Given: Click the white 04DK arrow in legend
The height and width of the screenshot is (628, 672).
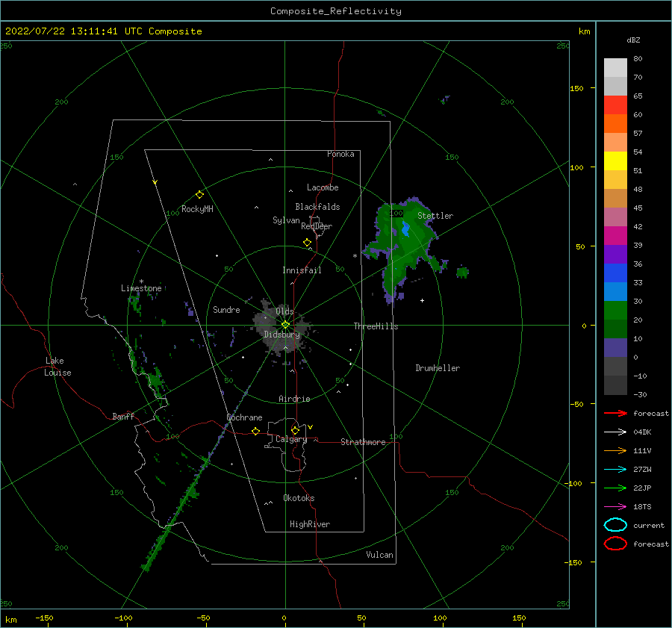Looking at the screenshot, I should (615, 432).
